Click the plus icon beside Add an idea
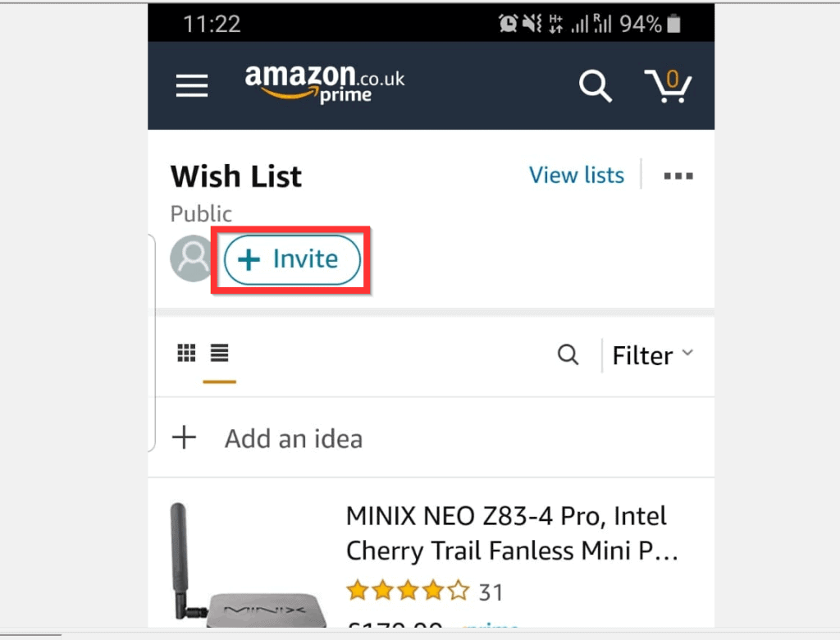Image resolution: width=840 pixels, height=640 pixels. tap(185, 438)
